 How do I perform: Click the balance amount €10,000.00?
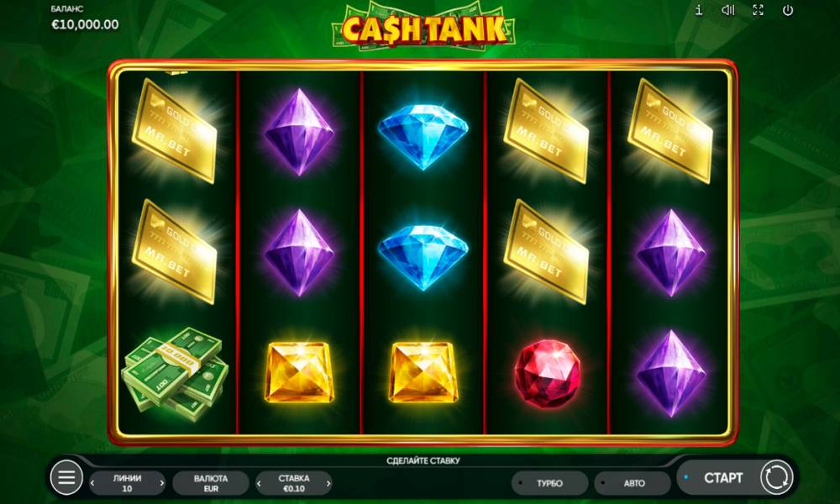[x=85, y=24]
